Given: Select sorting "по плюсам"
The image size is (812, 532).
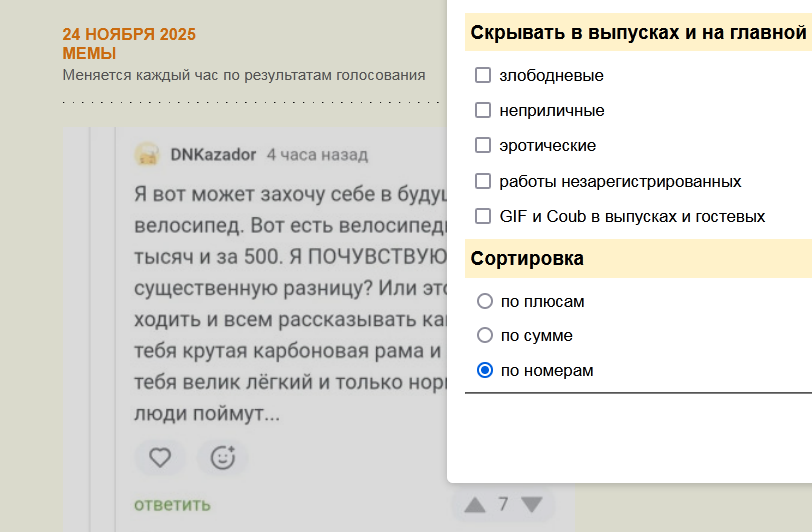Looking at the screenshot, I should tap(485, 301).
